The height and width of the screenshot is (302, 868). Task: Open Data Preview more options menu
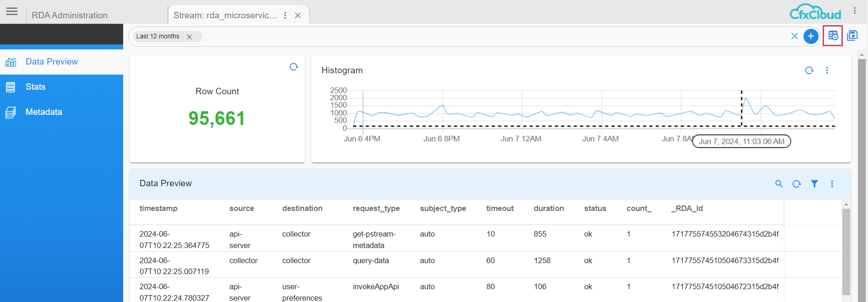pos(832,184)
